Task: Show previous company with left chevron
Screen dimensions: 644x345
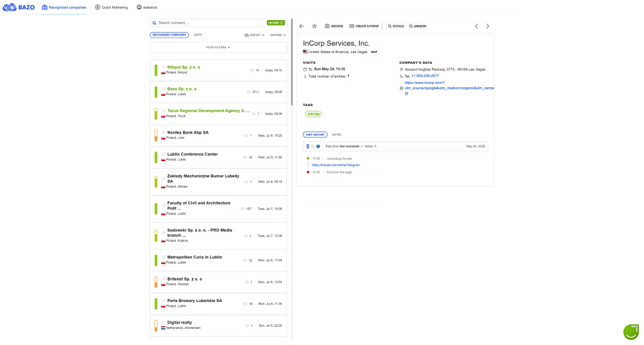Action: click(476, 26)
